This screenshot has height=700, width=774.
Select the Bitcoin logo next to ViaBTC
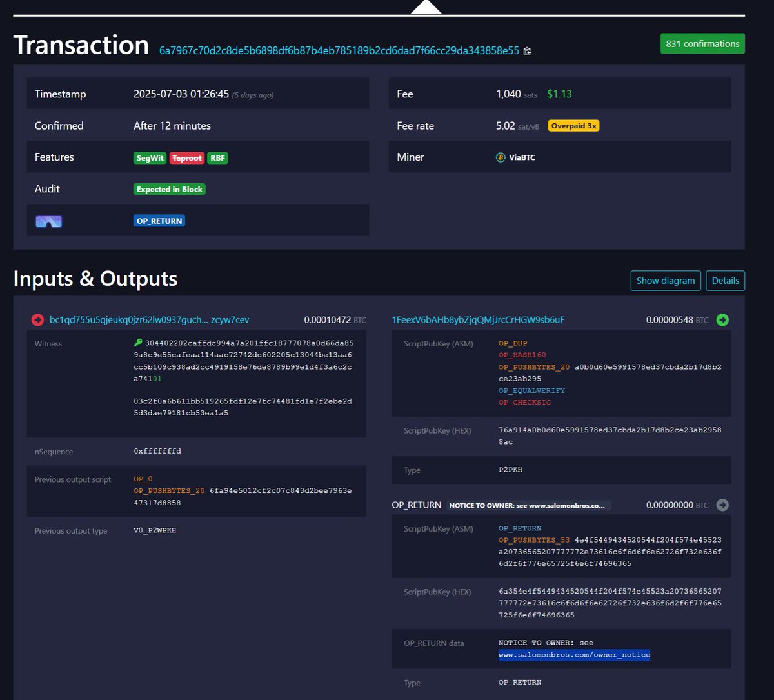(x=499, y=157)
